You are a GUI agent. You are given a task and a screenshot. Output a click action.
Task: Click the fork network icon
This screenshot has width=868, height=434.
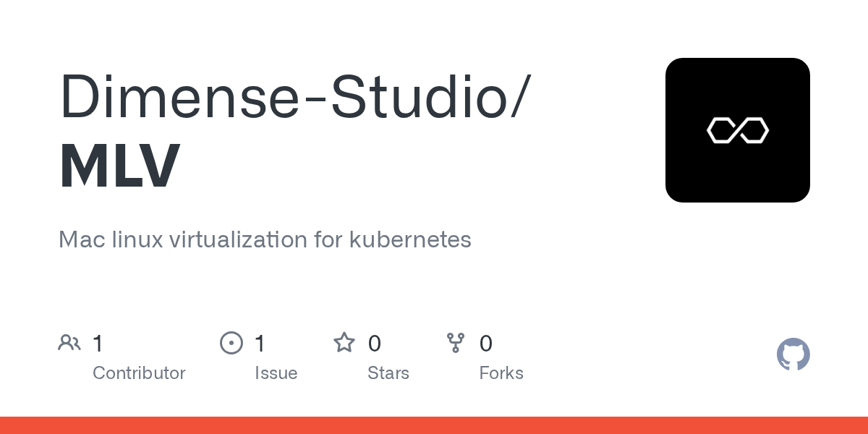(456, 343)
